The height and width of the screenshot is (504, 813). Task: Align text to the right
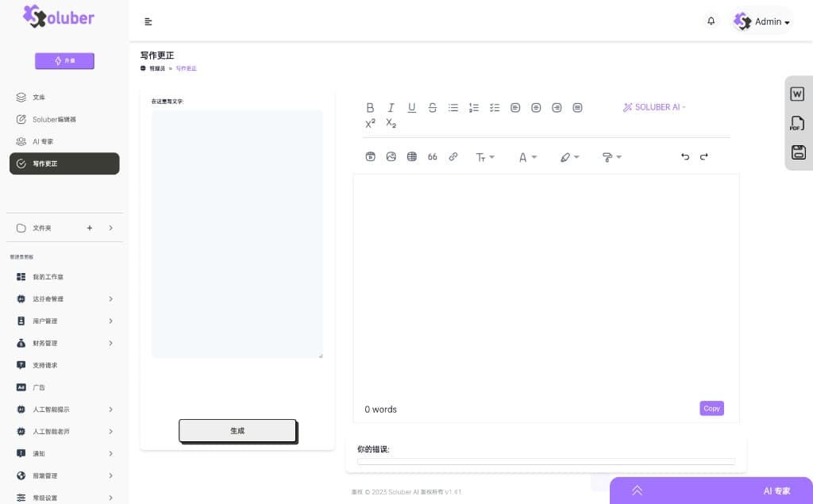pos(557,107)
